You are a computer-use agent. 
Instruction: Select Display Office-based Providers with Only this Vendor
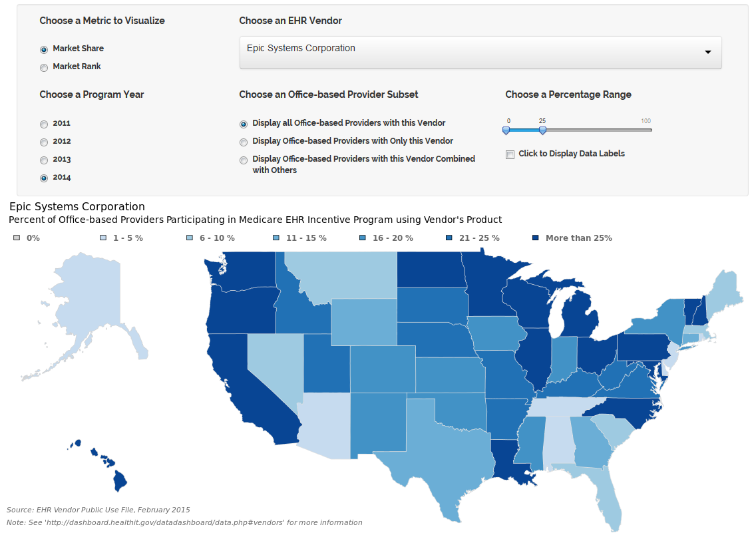[244, 142]
